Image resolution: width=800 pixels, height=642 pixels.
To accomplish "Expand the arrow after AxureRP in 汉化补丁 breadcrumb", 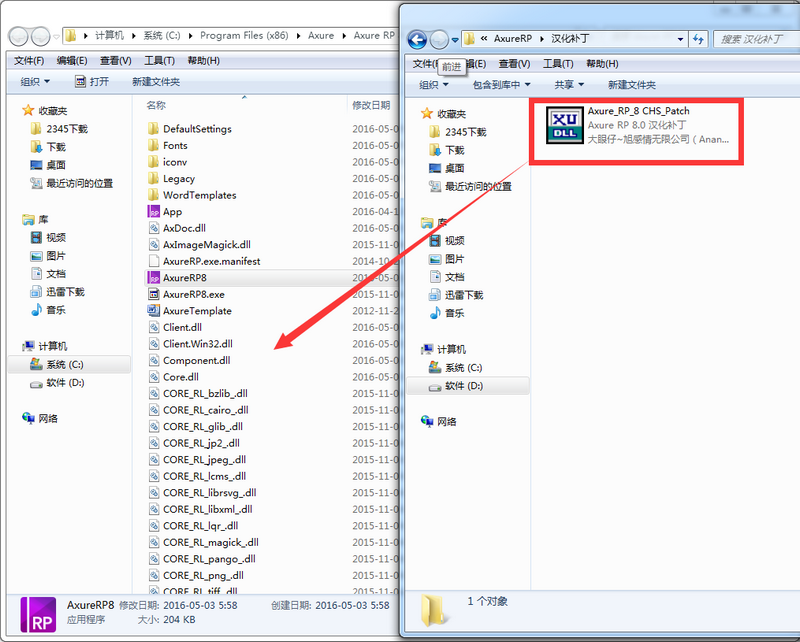I will coord(541,39).
